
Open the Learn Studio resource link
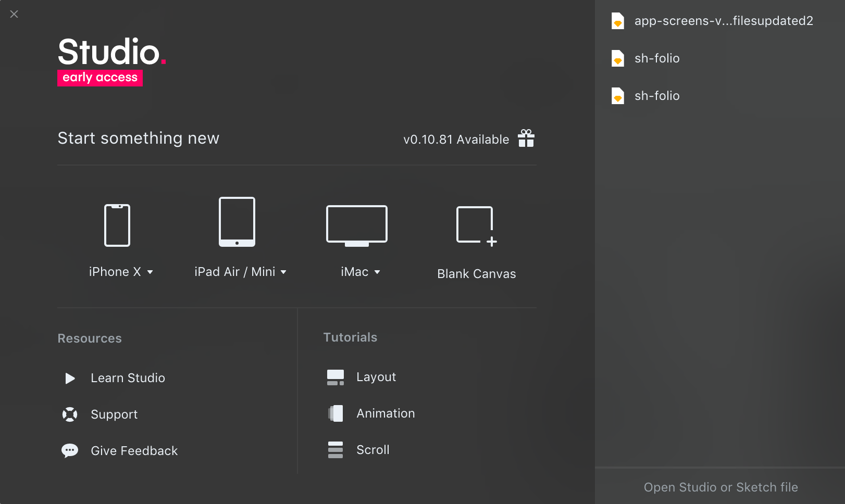[128, 378]
